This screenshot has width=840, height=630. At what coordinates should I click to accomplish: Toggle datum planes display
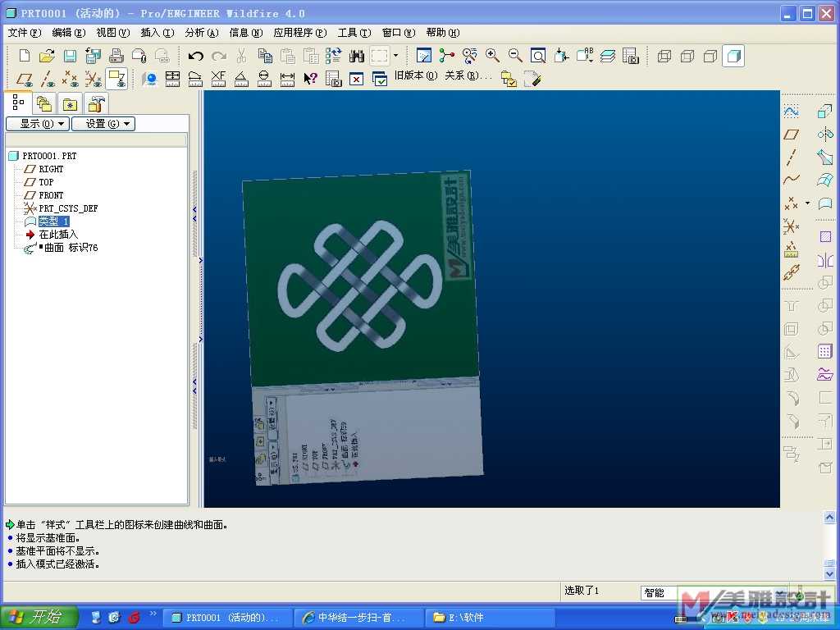click(x=24, y=79)
